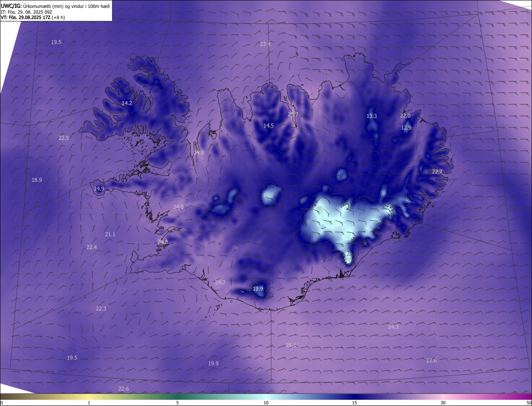
Task: Click the 14.9 value at the Snæfellsnes tip
Action: coord(99,188)
